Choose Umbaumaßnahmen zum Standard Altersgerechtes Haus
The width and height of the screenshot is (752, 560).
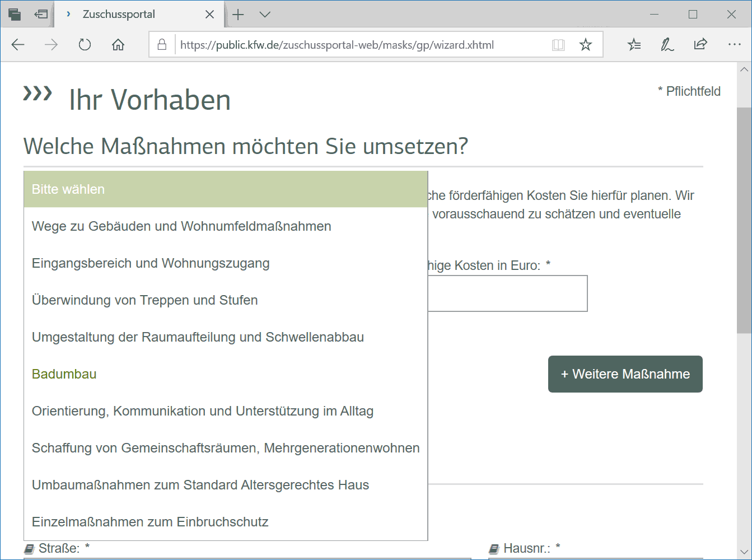tap(200, 485)
